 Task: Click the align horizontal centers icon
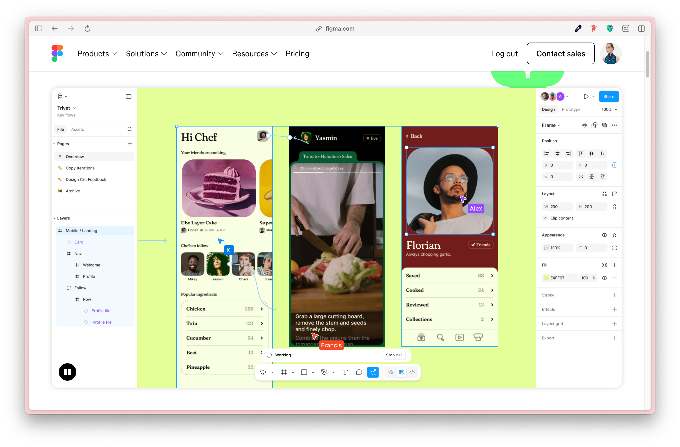coord(557,153)
